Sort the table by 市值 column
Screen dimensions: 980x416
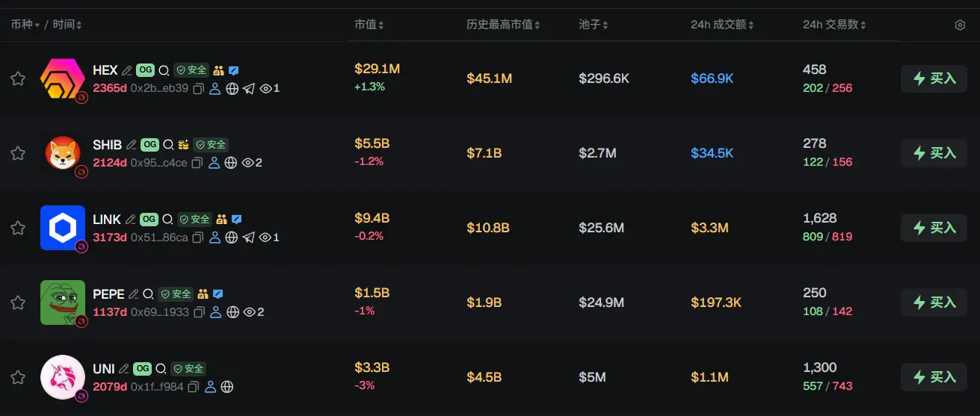pos(369,25)
